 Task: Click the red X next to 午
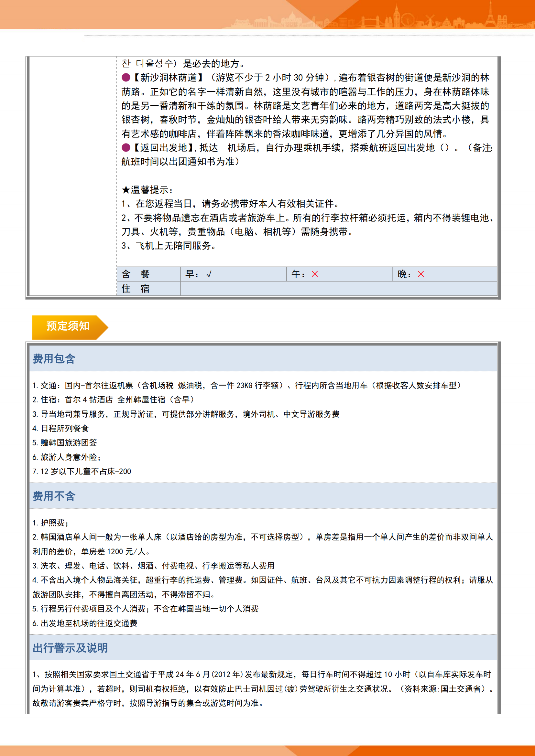(315, 274)
